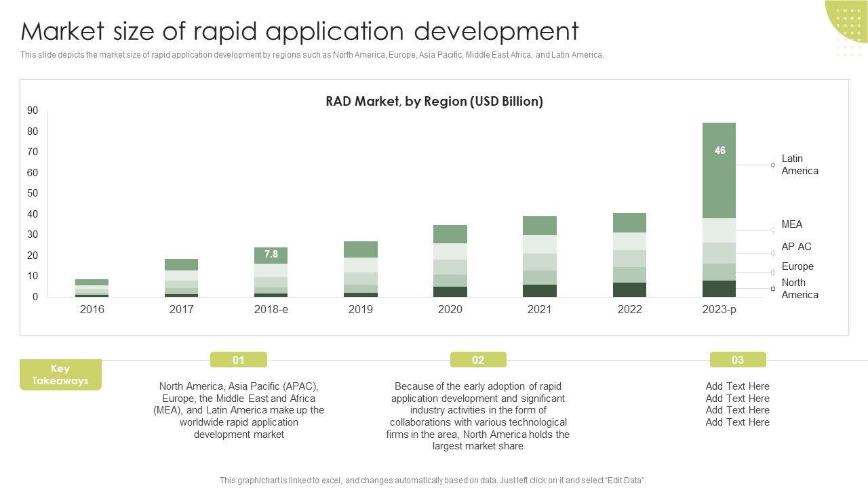Click the 46 data label on 2023-p bar

(719, 150)
